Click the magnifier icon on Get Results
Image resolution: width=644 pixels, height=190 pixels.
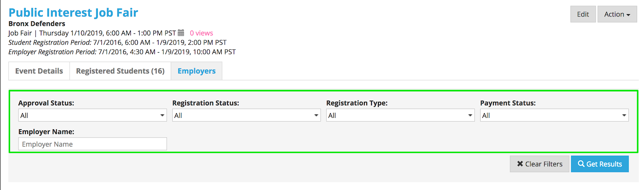coord(581,164)
